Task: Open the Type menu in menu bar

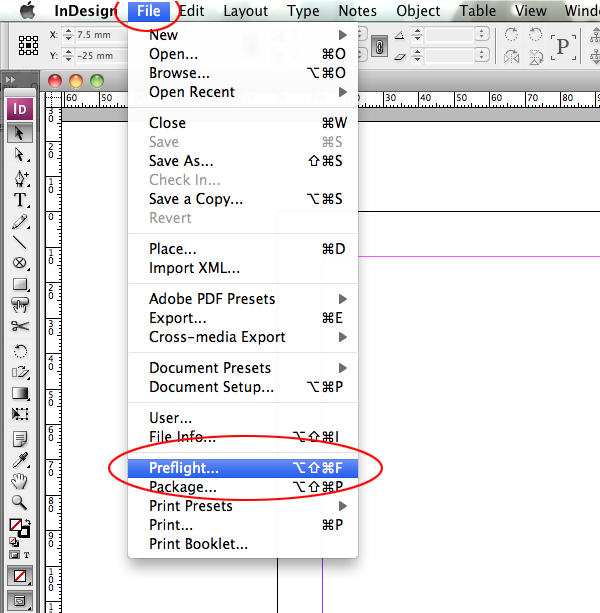Action: [x=303, y=11]
